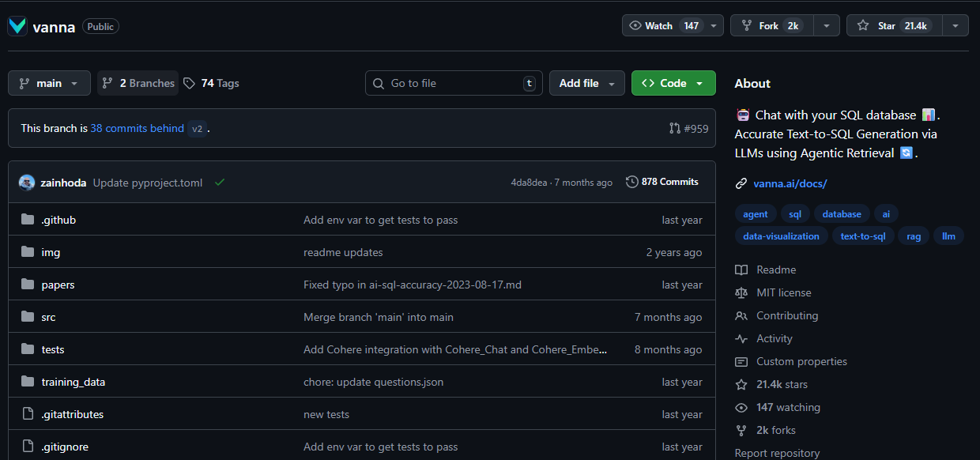View the 2 Branches link

[x=138, y=83]
